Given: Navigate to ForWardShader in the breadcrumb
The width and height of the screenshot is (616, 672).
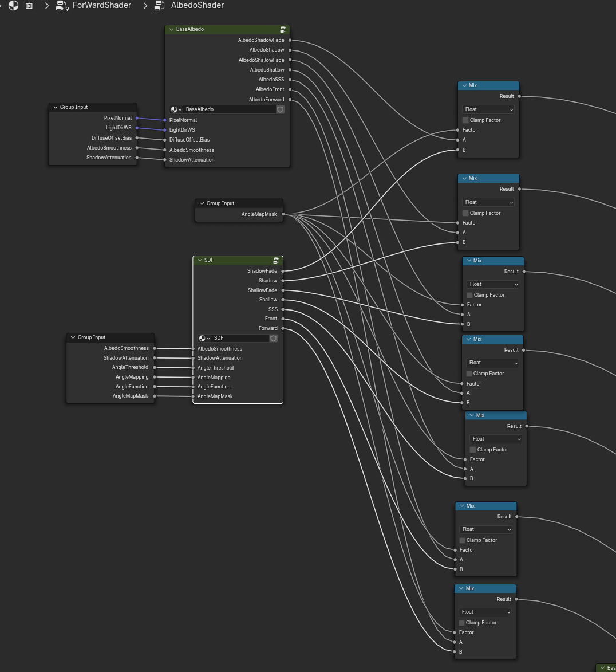Looking at the screenshot, I should (101, 6).
